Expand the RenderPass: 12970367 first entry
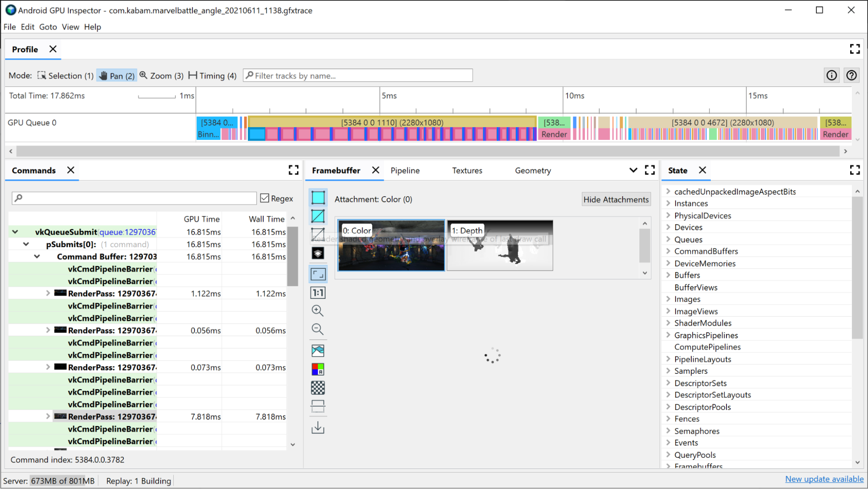 coord(48,294)
